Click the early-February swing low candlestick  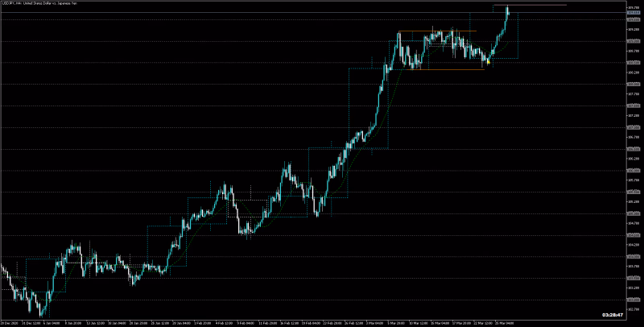point(246,233)
